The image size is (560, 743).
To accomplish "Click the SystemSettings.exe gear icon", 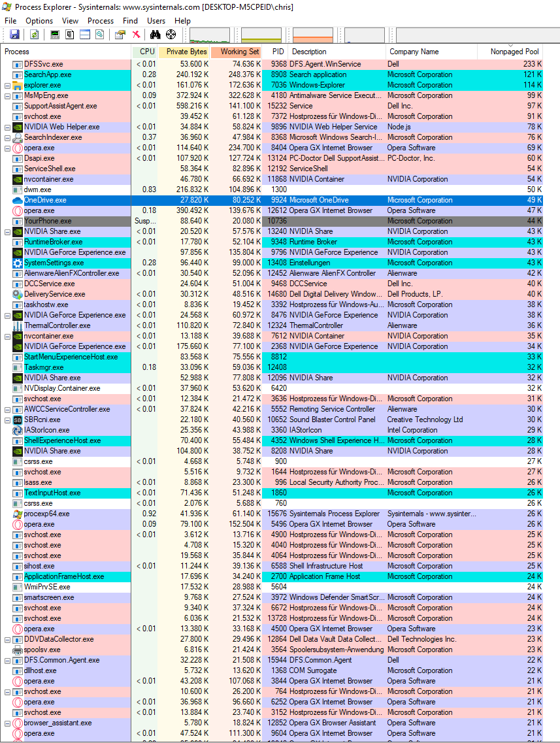I will tap(18, 263).
